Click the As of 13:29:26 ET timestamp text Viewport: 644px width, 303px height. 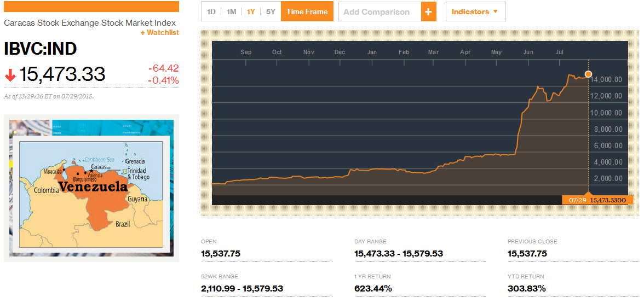[x=49, y=97]
